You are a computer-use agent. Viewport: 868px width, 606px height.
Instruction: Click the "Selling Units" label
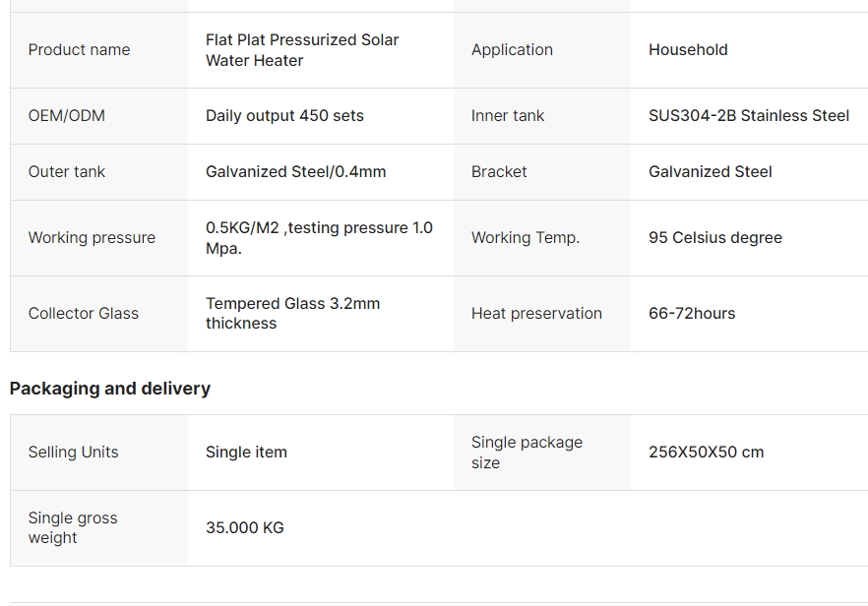[73, 453]
